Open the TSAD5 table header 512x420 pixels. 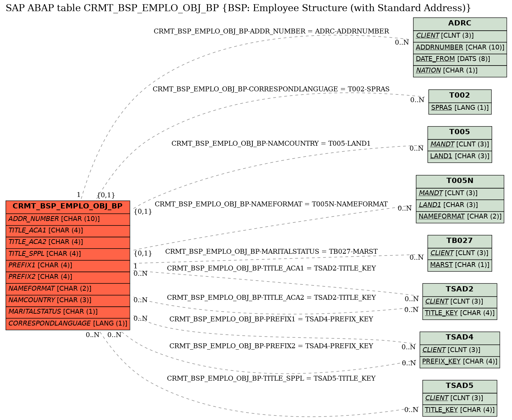[460, 386]
